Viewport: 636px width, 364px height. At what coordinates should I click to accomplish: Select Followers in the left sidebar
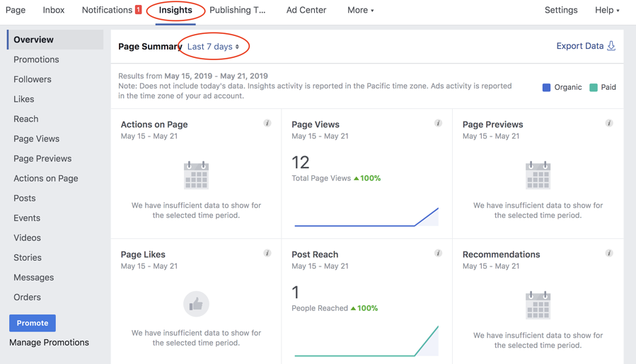pyautogui.click(x=33, y=79)
